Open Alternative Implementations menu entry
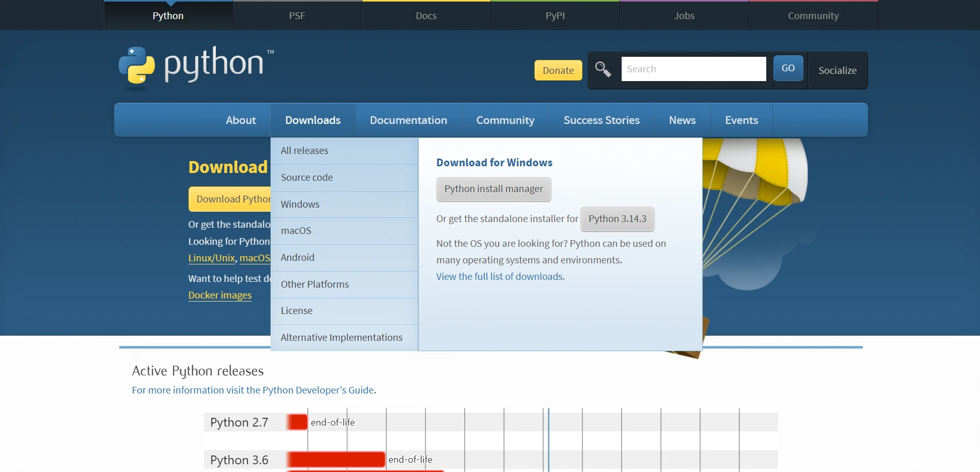 (x=341, y=338)
